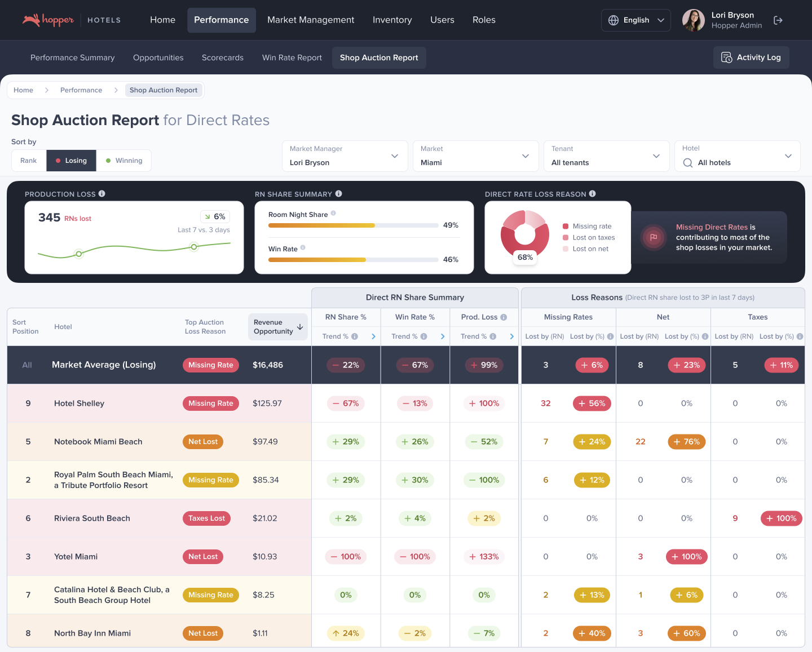Navigate to Performance in the breadcrumb
The height and width of the screenshot is (652, 812).
pyautogui.click(x=81, y=90)
